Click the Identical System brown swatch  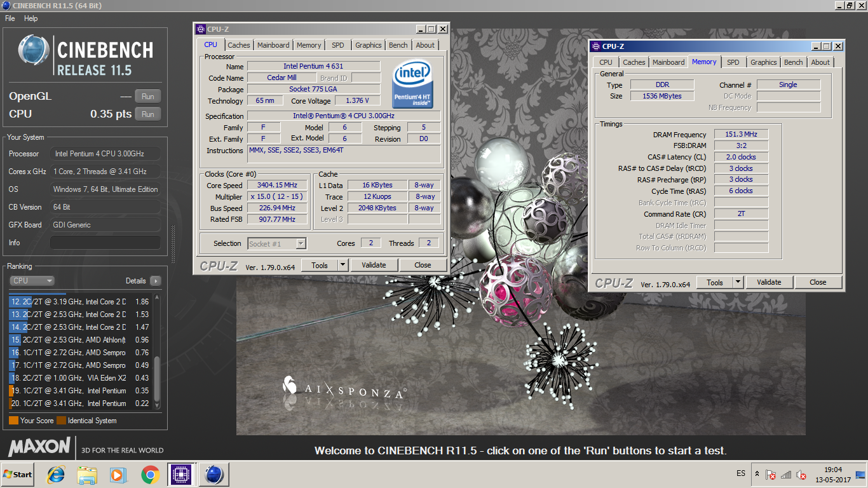point(61,420)
